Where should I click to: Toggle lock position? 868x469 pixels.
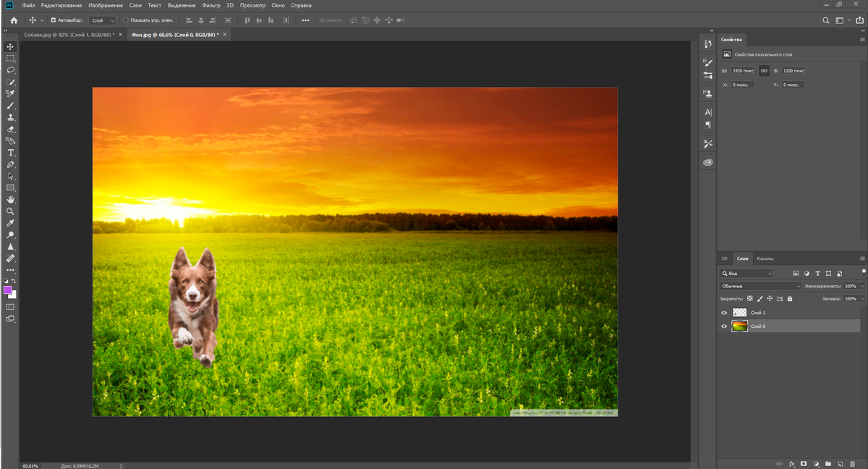[x=770, y=298]
